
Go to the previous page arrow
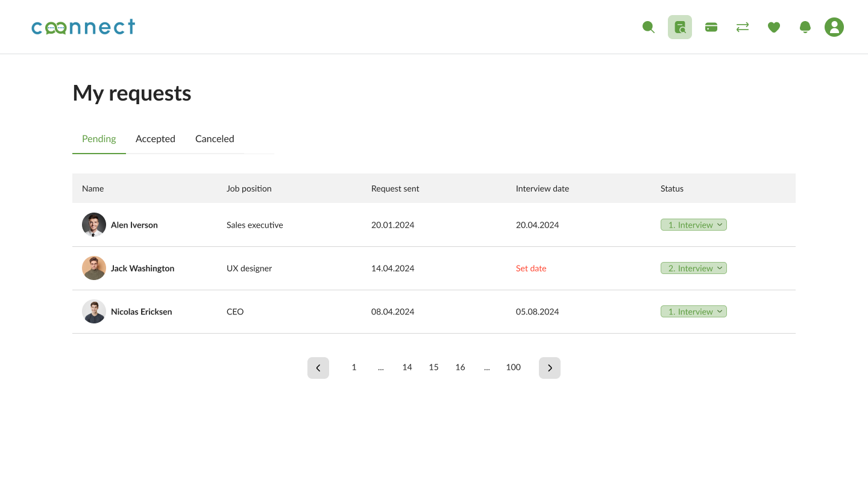[x=318, y=368]
